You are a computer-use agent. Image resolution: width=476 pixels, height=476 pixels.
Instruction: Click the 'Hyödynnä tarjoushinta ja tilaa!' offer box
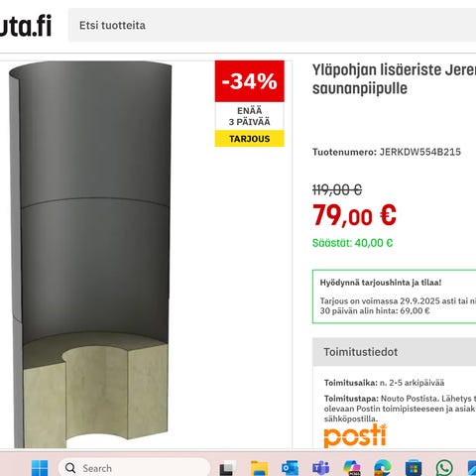click(x=394, y=297)
